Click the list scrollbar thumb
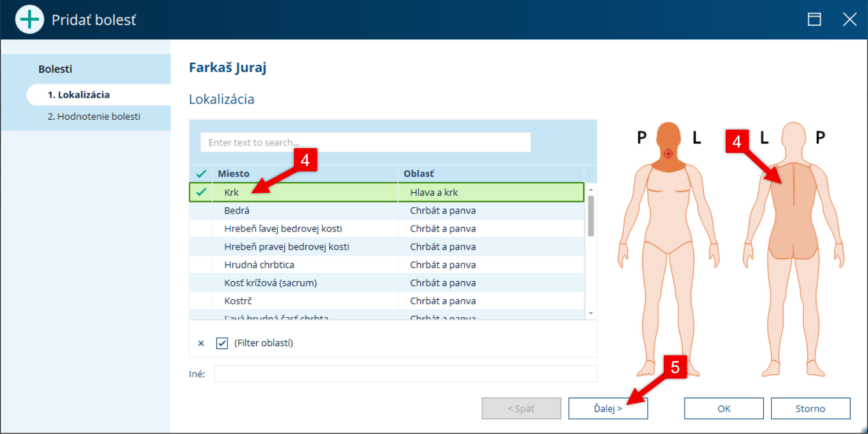The width and height of the screenshot is (868, 434). (x=591, y=216)
